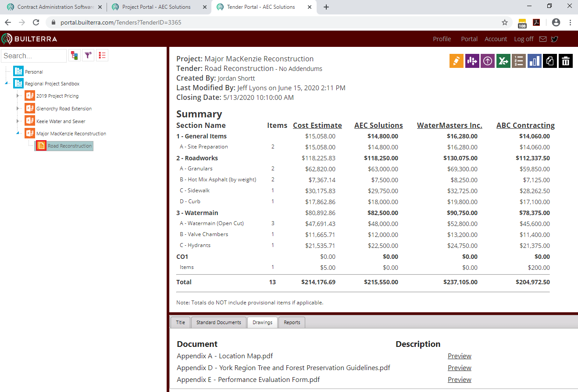Expand the Glenorchy Road Extension node
The width and height of the screenshot is (578, 392).
(x=18, y=108)
